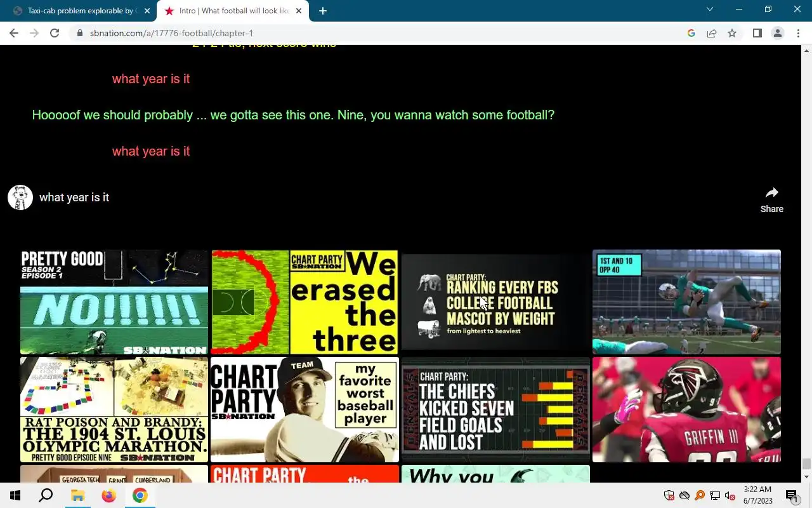Screen dimensions: 812x508
Task: Click the OneDrive cloud tray icon
Action: coord(684,496)
